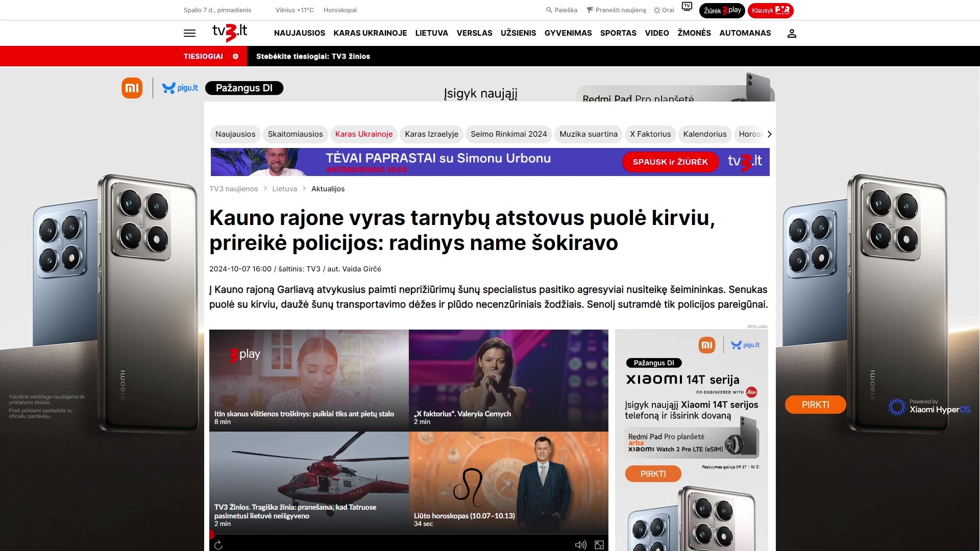Click the Lietuva breadcrumb link
980x551 pixels.
click(284, 189)
